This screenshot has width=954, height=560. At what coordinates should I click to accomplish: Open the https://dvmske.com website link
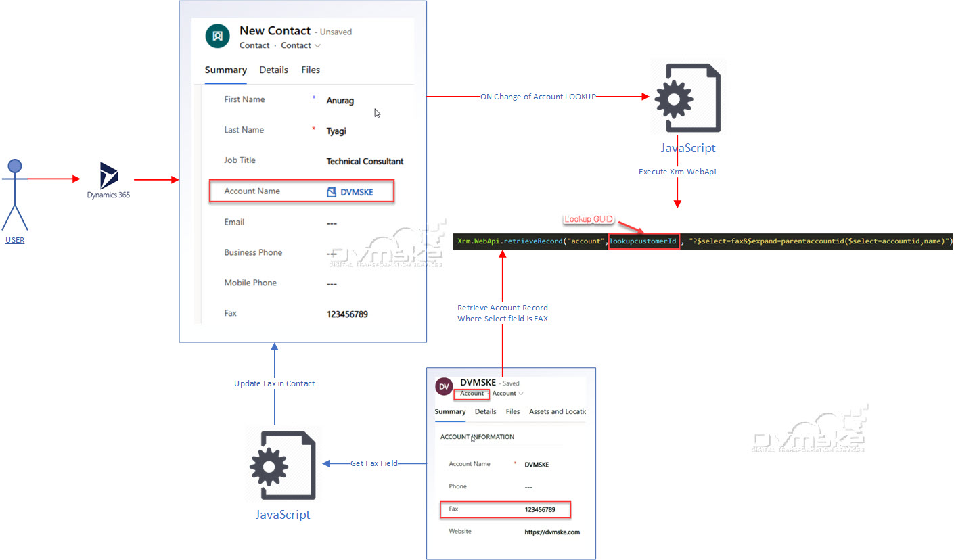pos(552,532)
